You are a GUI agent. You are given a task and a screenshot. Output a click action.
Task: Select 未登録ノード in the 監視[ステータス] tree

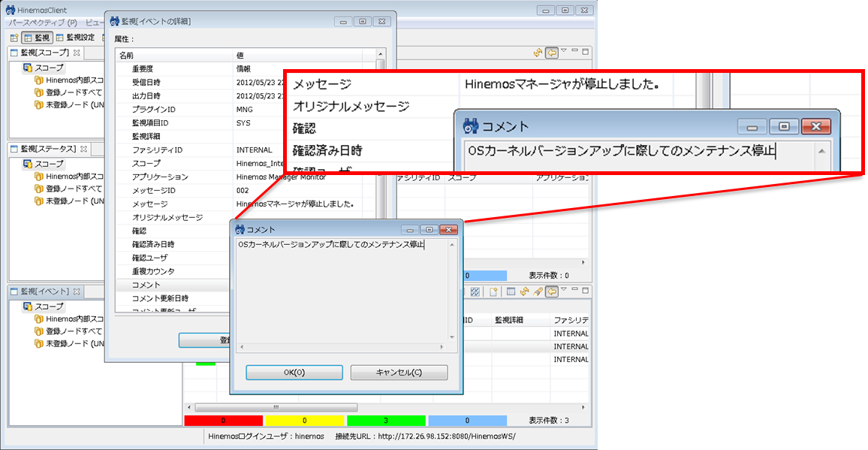(x=68, y=201)
